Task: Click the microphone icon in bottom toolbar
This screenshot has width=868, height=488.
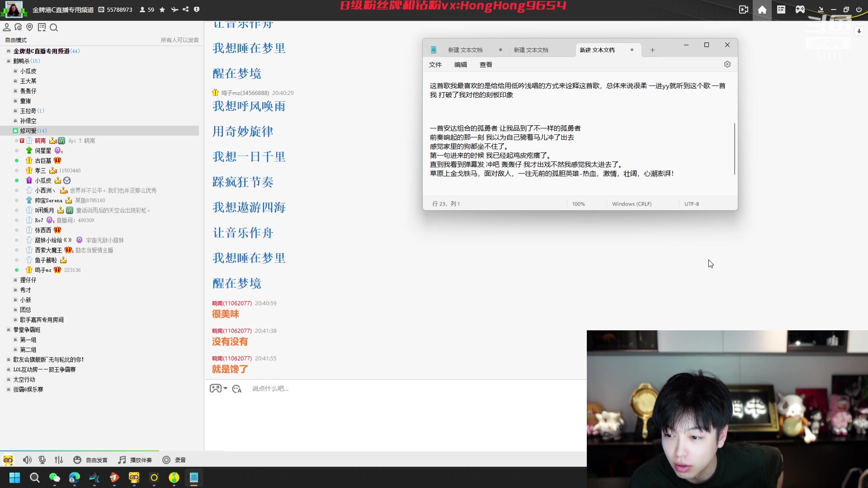Action: pos(42,460)
